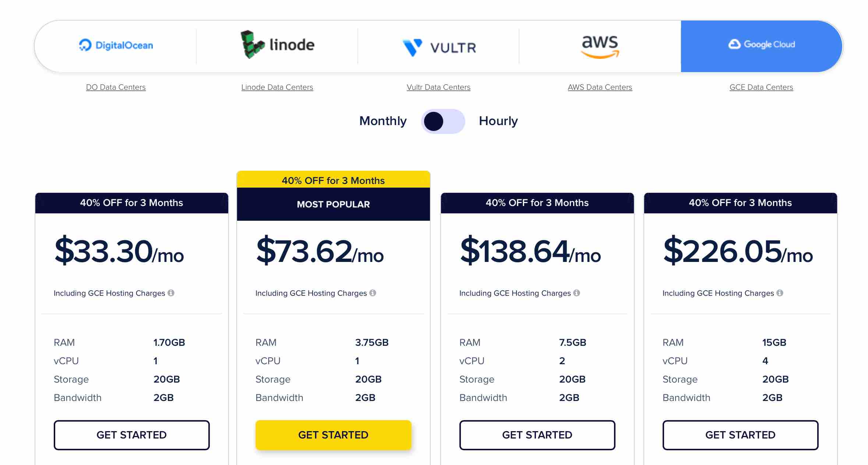The height and width of the screenshot is (465, 868).
Task: Open the AWS Data Centers link
Action: 600,87
